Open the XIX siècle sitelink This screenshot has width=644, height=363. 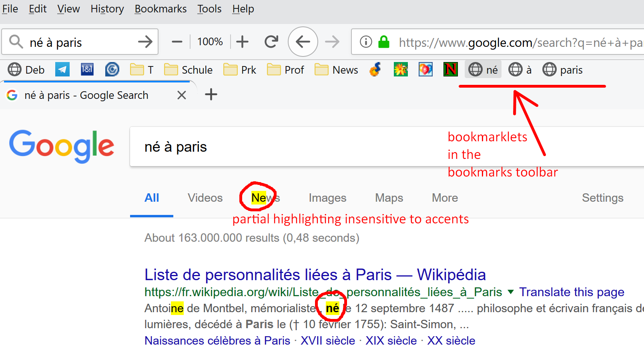point(391,341)
